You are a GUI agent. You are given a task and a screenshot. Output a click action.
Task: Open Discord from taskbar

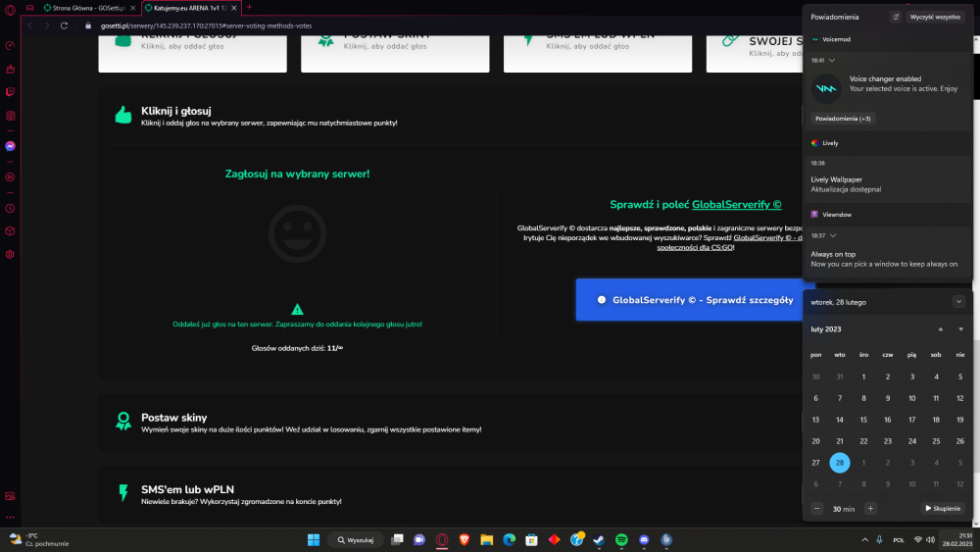click(x=644, y=539)
